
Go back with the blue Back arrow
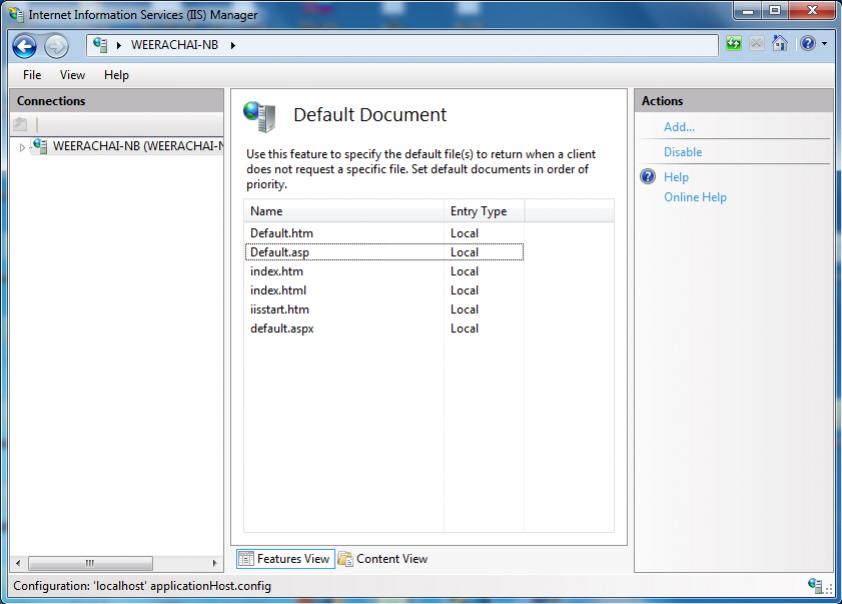click(x=25, y=46)
